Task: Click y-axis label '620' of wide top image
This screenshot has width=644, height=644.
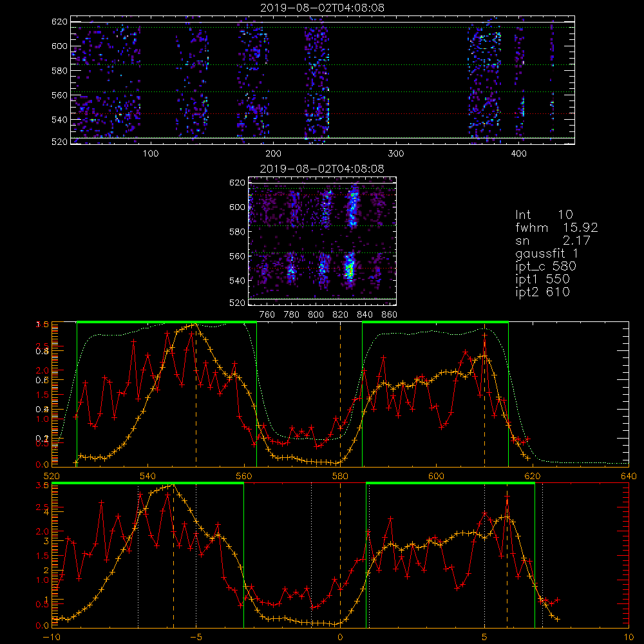Action: pyautogui.click(x=59, y=22)
